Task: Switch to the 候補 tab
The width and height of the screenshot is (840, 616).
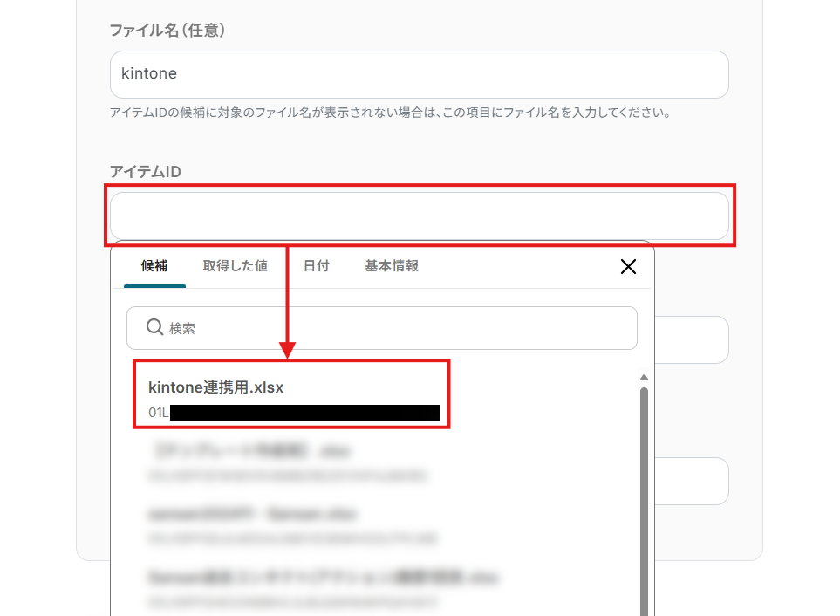Action: (x=154, y=266)
